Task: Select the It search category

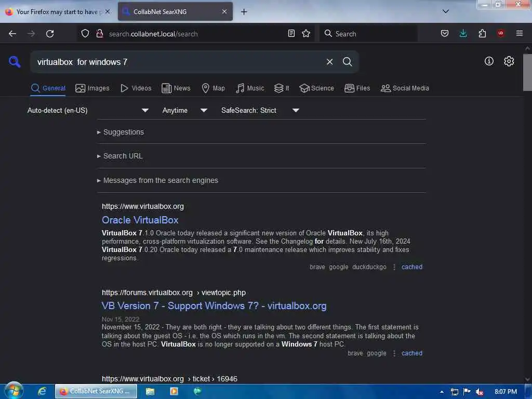Action: point(281,88)
